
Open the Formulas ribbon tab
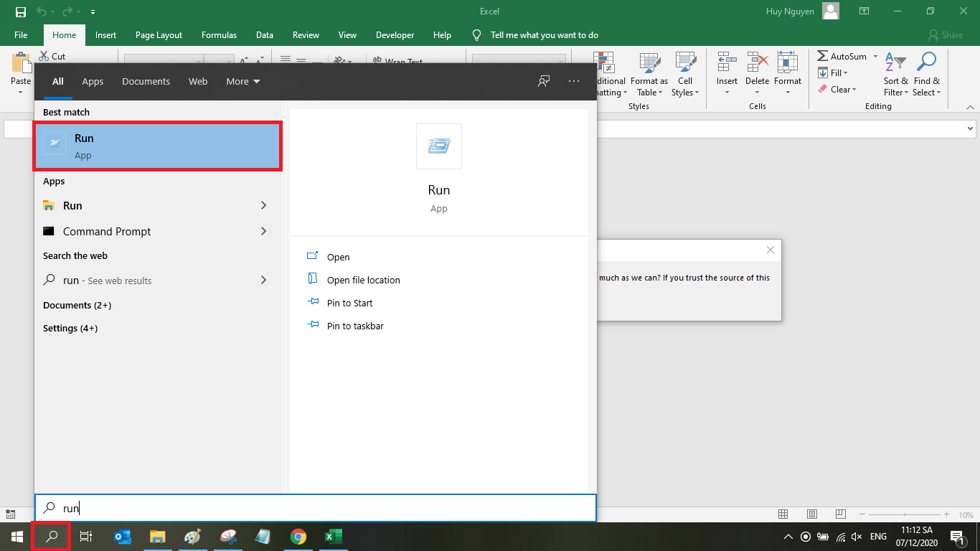pos(219,34)
